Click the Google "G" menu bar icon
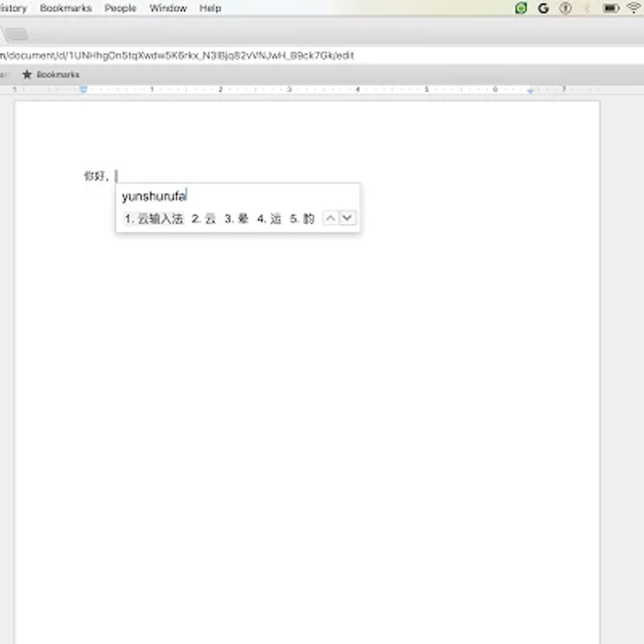Screen dimensions: 644x644 [543, 8]
